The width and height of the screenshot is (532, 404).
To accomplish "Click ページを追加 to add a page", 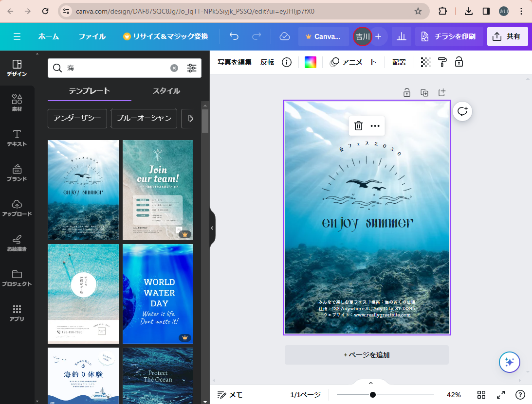I will coord(367,355).
